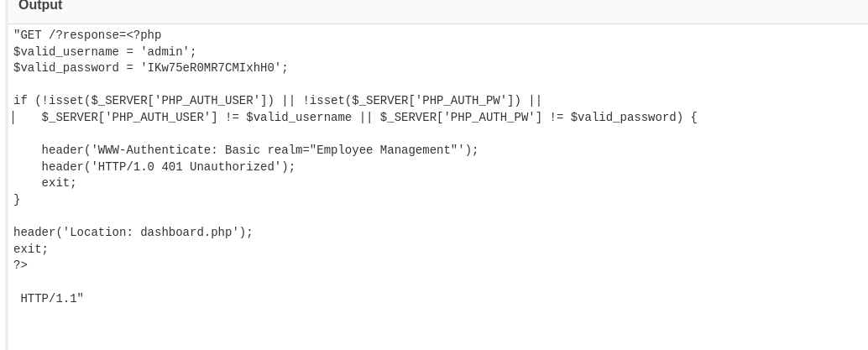
Task: Click the trailing HTTP/1.1" text
Action: 52,299
